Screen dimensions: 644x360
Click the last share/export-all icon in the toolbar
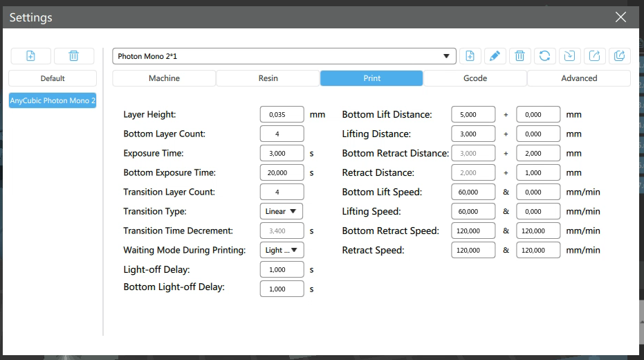click(619, 56)
